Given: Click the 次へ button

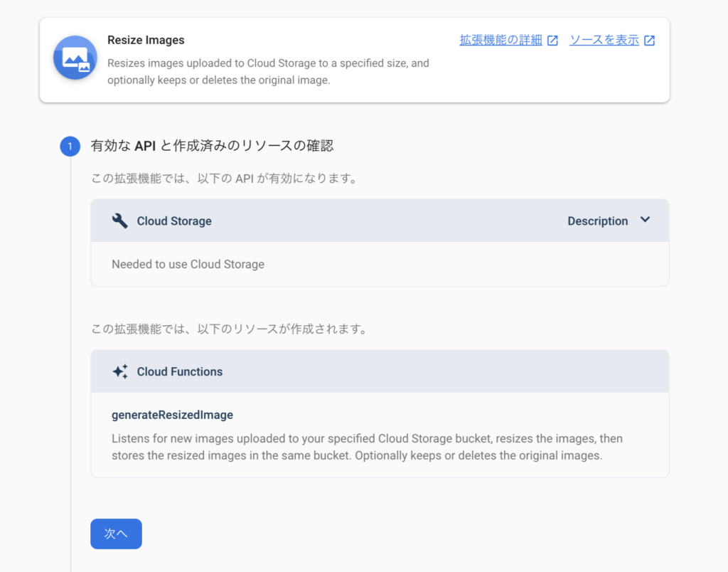Looking at the screenshot, I should pyautogui.click(x=116, y=534).
